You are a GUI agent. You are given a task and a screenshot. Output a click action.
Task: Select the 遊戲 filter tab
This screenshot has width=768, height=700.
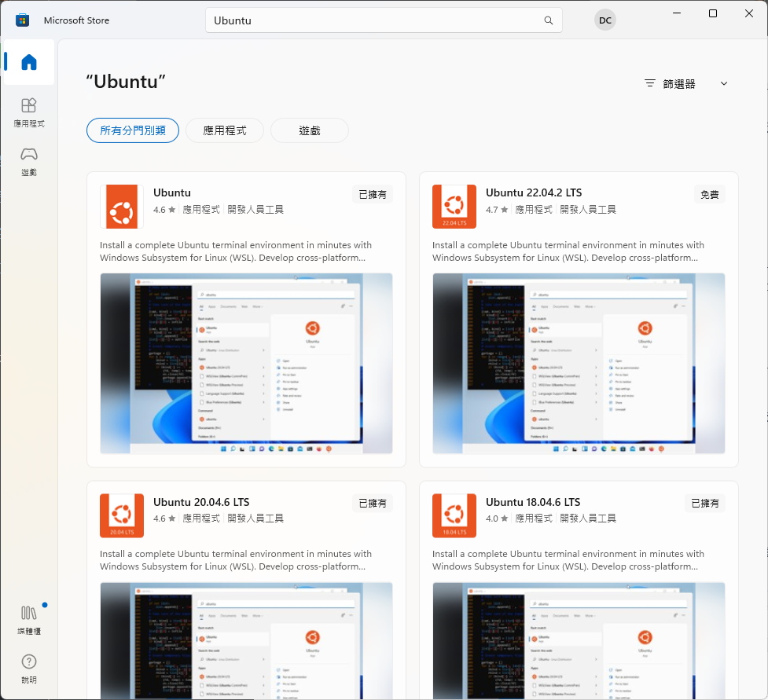pos(310,130)
